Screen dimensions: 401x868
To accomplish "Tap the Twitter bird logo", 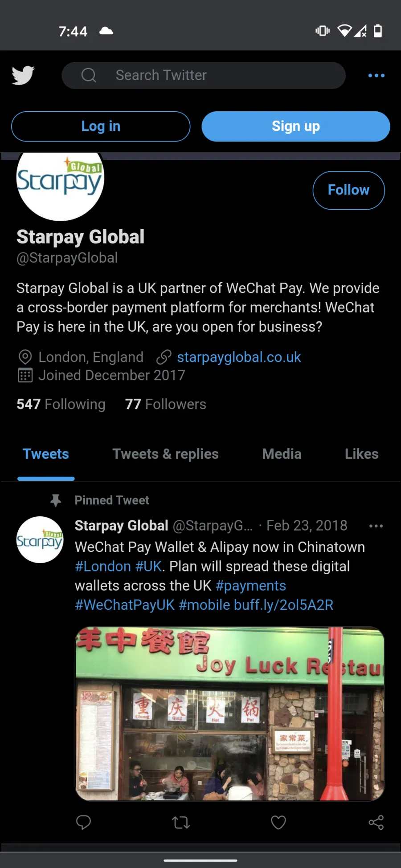I will pos(23,75).
